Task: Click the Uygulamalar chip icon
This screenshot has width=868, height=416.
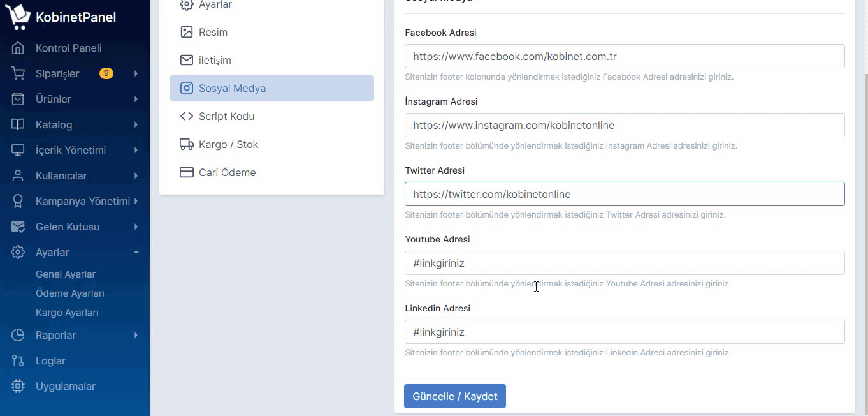Action: tap(18, 386)
